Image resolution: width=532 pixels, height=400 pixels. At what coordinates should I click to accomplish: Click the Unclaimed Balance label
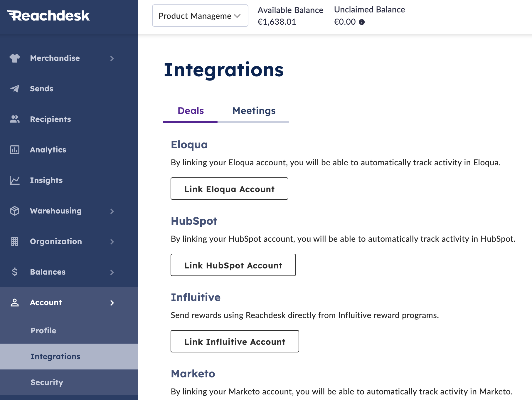tap(370, 10)
